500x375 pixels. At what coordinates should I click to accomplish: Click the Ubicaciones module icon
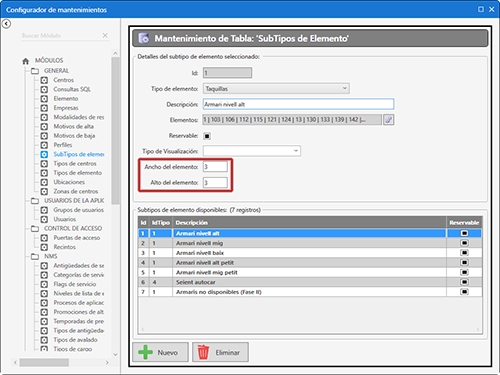[44, 182]
